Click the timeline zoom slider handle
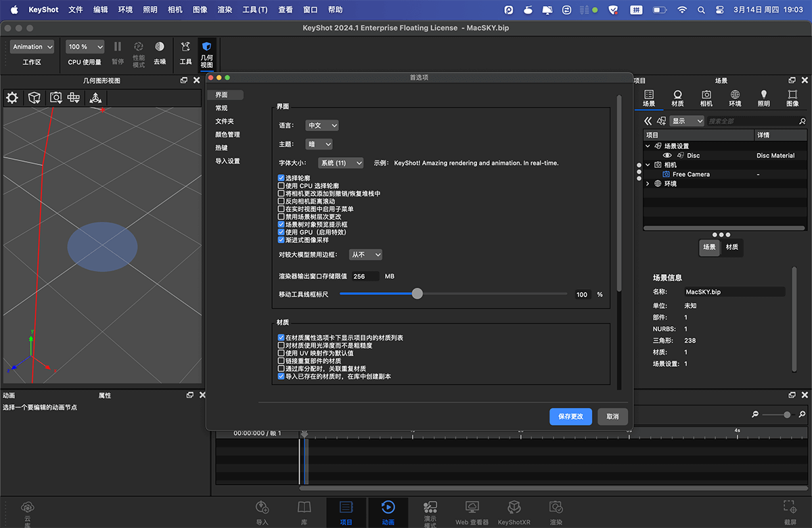812x528 pixels. click(x=786, y=414)
